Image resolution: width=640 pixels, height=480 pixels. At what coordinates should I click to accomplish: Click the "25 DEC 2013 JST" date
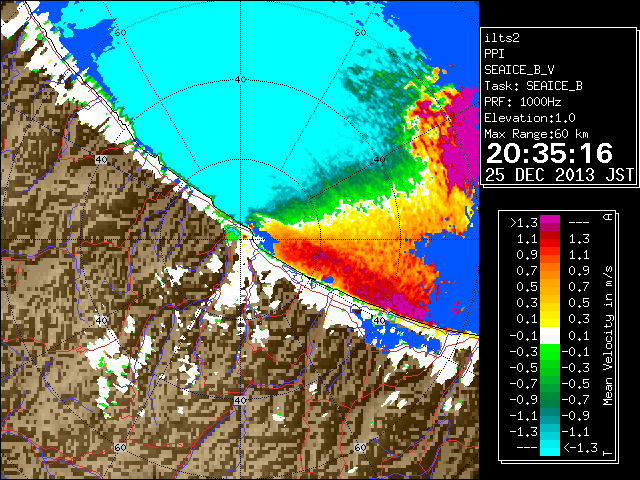(559, 175)
